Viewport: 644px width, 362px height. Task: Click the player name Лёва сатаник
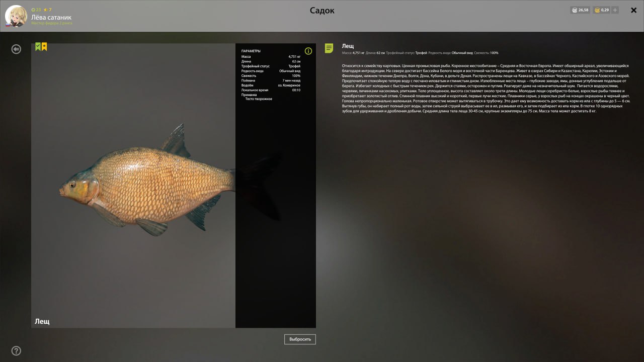pos(51,17)
